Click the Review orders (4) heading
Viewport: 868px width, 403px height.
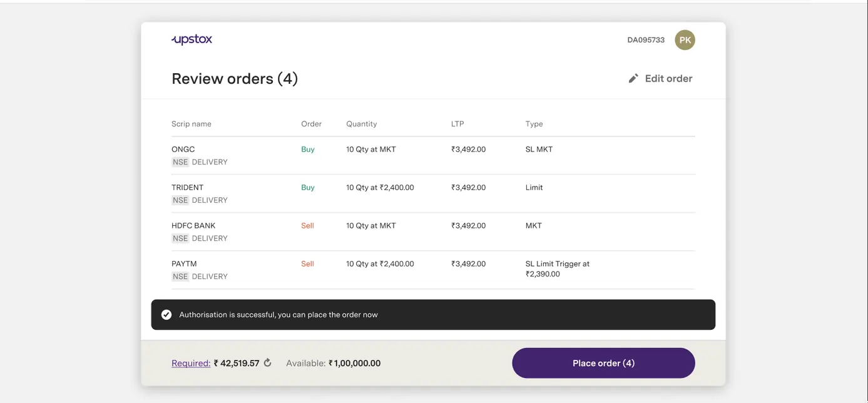pyautogui.click(x=235, y=79)
